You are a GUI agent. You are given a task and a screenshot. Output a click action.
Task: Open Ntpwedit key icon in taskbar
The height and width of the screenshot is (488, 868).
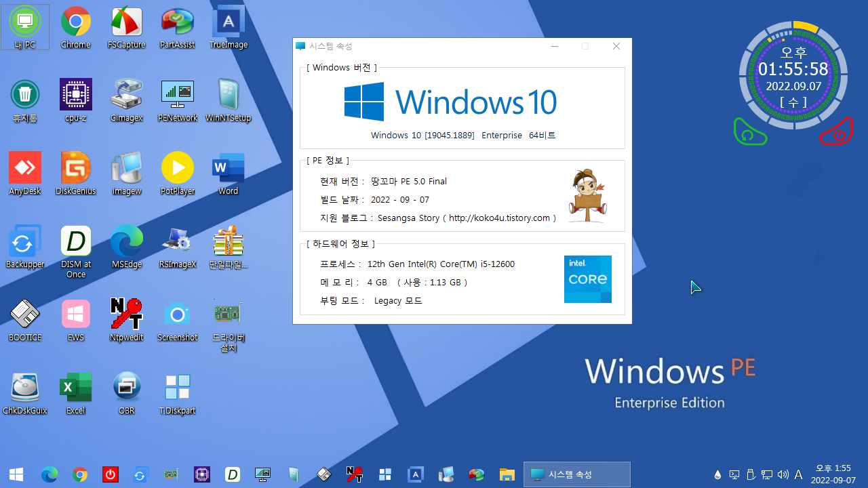click(354, 474)
